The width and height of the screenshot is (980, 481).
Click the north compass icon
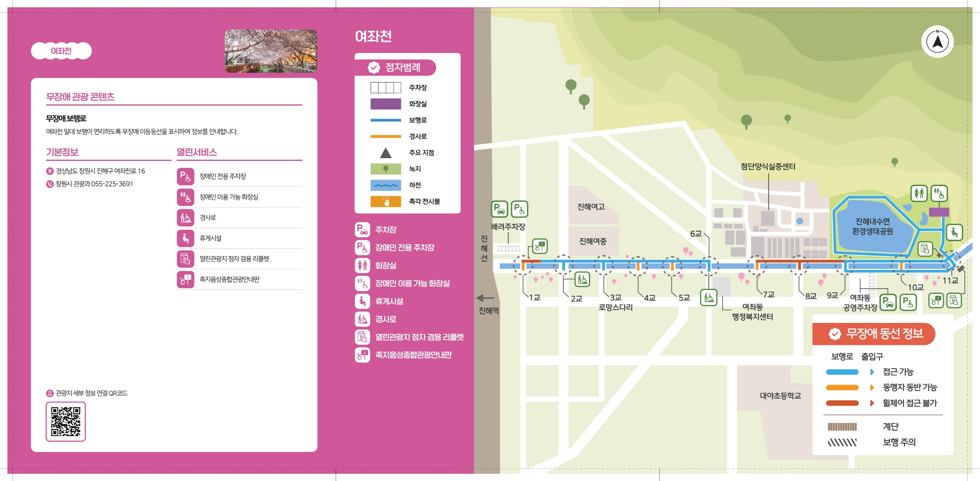pyautogui.click(x=937, y=42)
